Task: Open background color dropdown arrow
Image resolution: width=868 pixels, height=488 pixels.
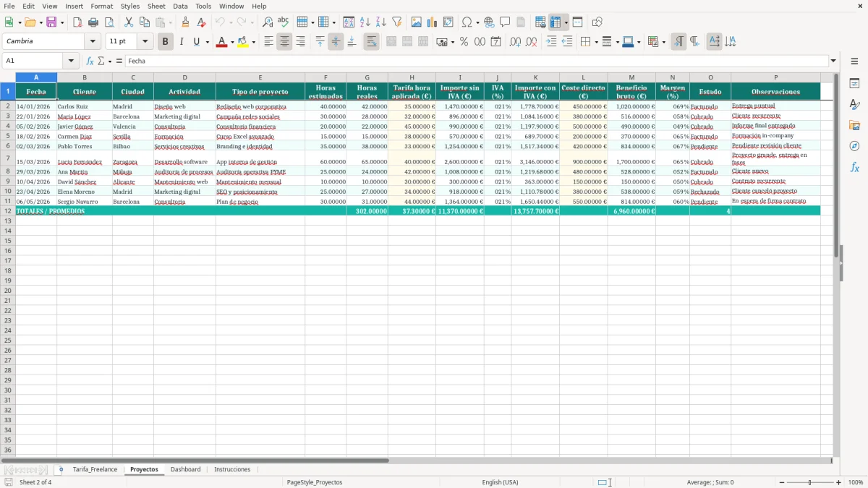Action: click(254, 42)
